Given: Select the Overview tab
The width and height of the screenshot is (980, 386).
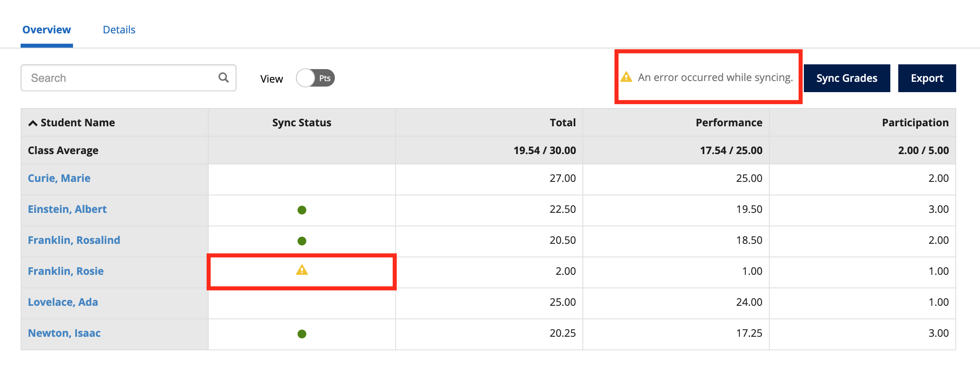Looking at the screenshot, I should click(46, 29).
